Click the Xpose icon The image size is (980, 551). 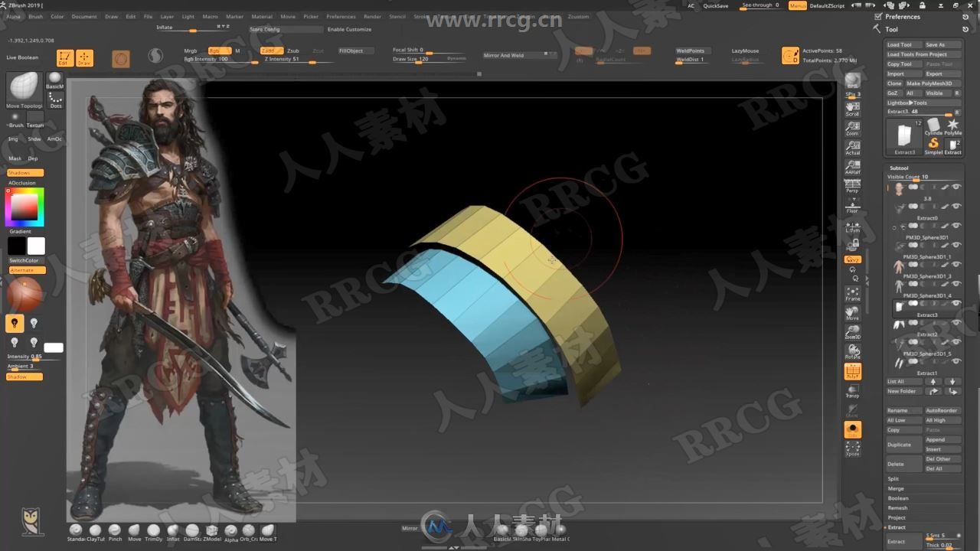pyautogui.click(x=852, y=449)
